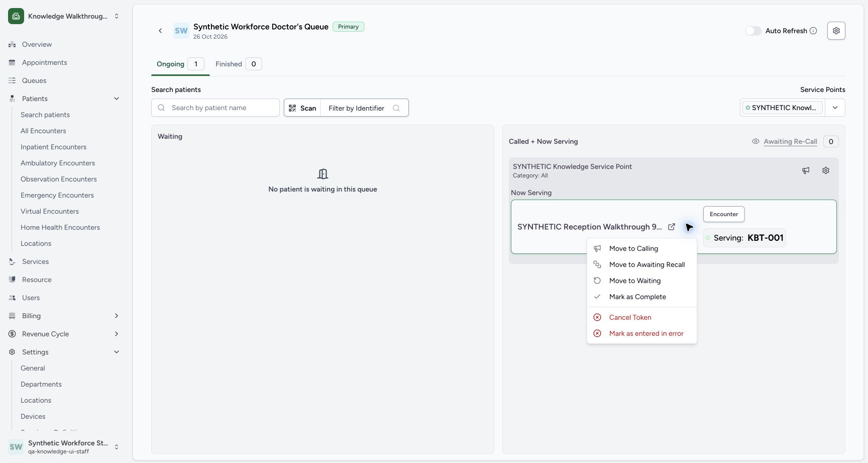The image size is (868, 463).
Task: Click the Auto Refresh info icon
Action: tap(813, 31)
